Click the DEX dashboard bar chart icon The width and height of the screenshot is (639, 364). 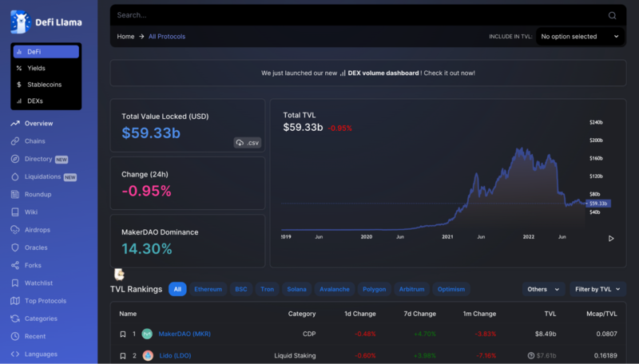(x=343, y=73)
